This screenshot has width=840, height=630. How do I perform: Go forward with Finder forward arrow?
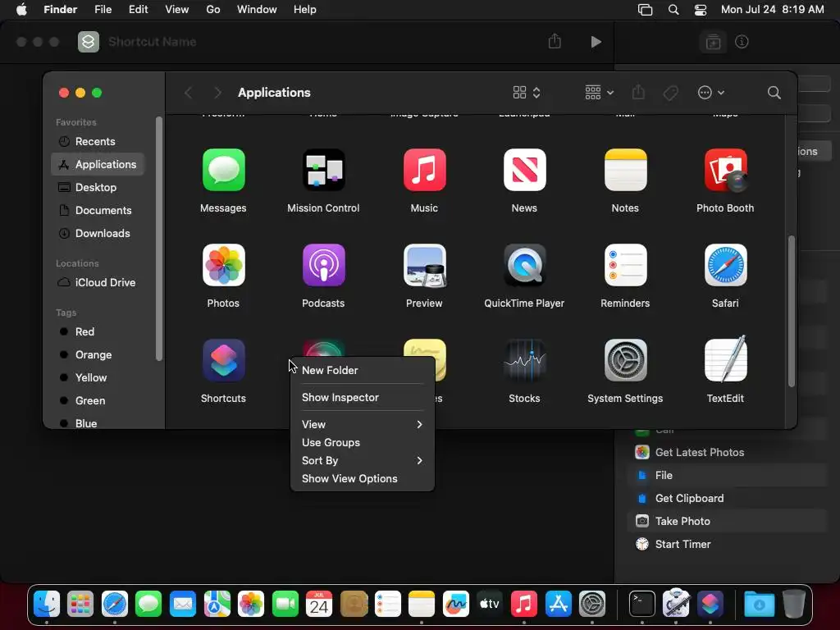pos(217,93)
